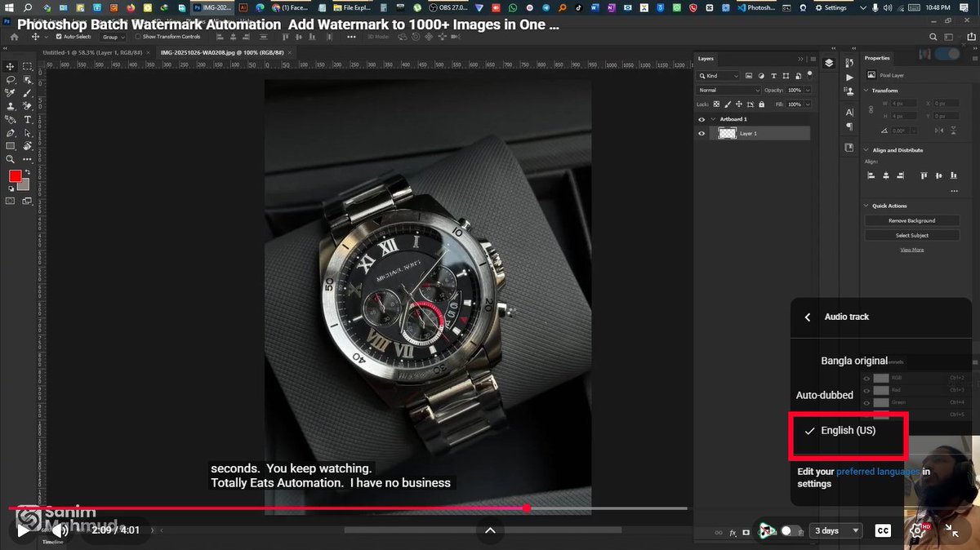The height and width of the screenshot is (550, 980).
Task: Toggle closed captions CC button
Action: 882,530
